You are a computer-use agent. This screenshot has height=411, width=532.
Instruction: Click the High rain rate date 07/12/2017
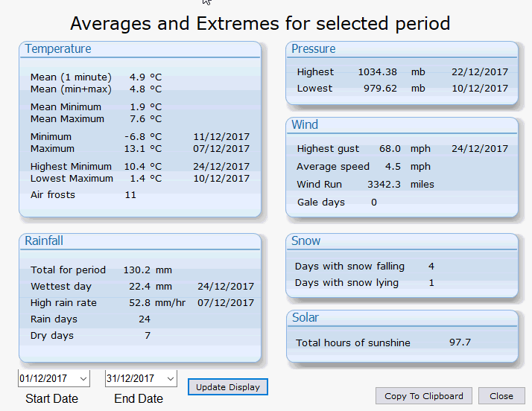pyautogui.click(x=226, y=302)
